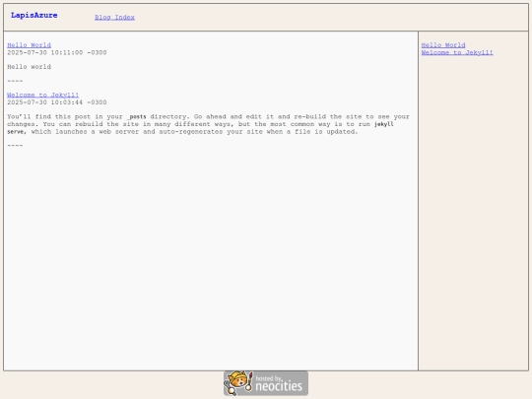This screenshot has width=532, height=399.
Task: Select the date 2025-07-30 10:03:44 -0300
Action: click(57, 102)
